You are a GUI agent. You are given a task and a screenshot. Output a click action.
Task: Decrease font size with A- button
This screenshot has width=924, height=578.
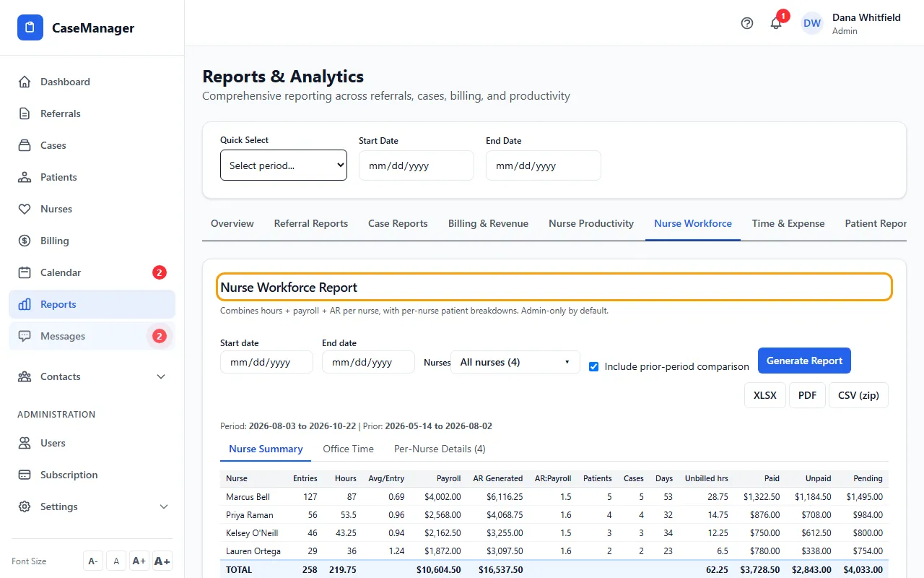tap(93, 561)
